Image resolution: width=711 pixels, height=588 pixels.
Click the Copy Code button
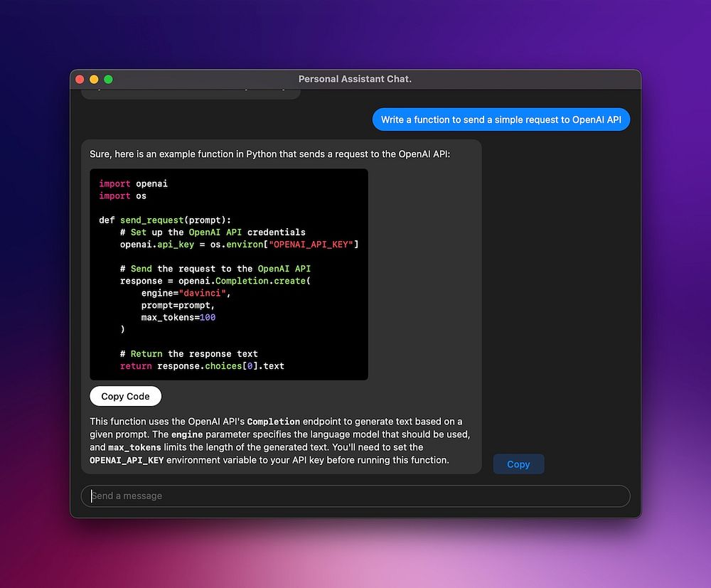[x=126, y=396]
